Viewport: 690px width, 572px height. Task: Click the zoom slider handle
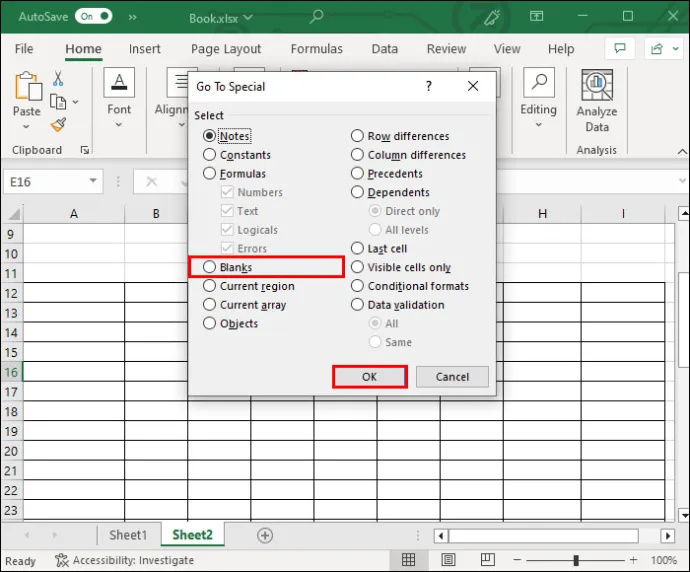pos(576,560)
